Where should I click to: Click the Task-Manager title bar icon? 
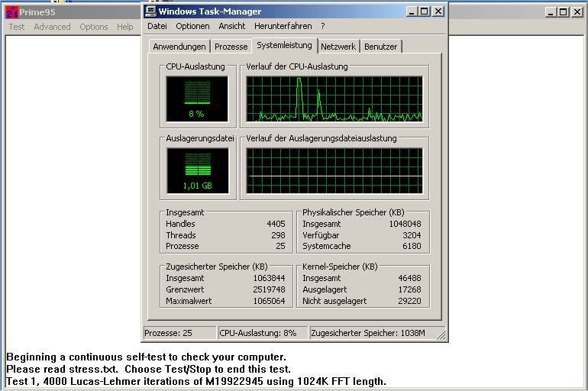[150, 11]
